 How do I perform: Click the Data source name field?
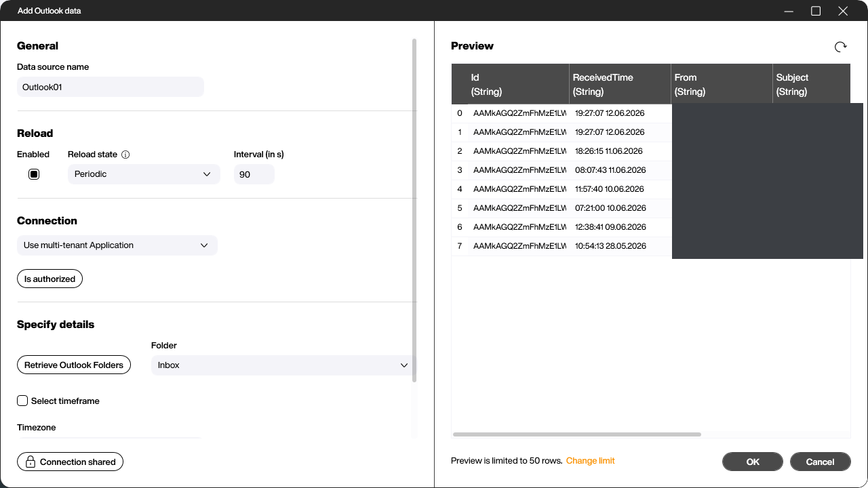pos(110,87)
